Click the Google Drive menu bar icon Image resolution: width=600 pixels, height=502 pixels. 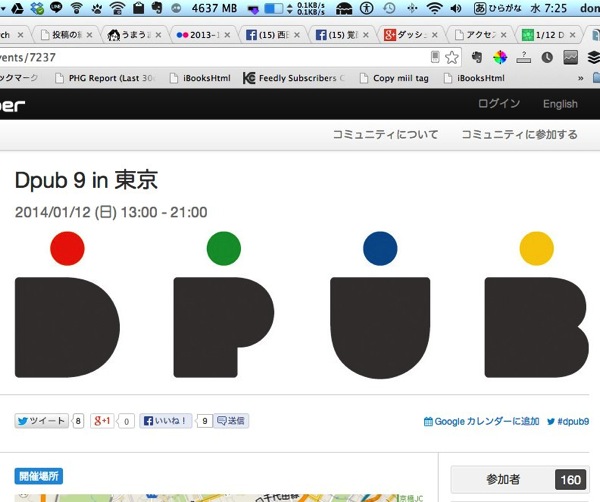click(17, 8)
